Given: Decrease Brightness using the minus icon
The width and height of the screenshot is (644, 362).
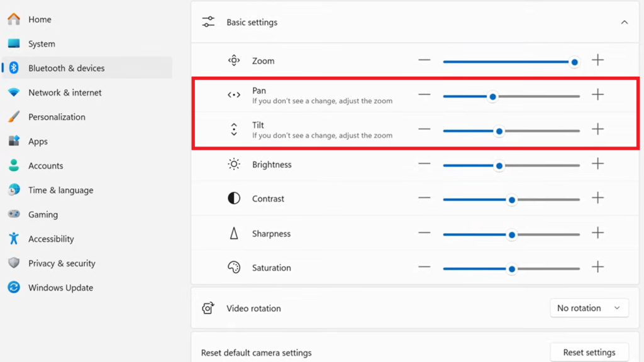Looking at the screenshot, I should [x=425, y=164].
